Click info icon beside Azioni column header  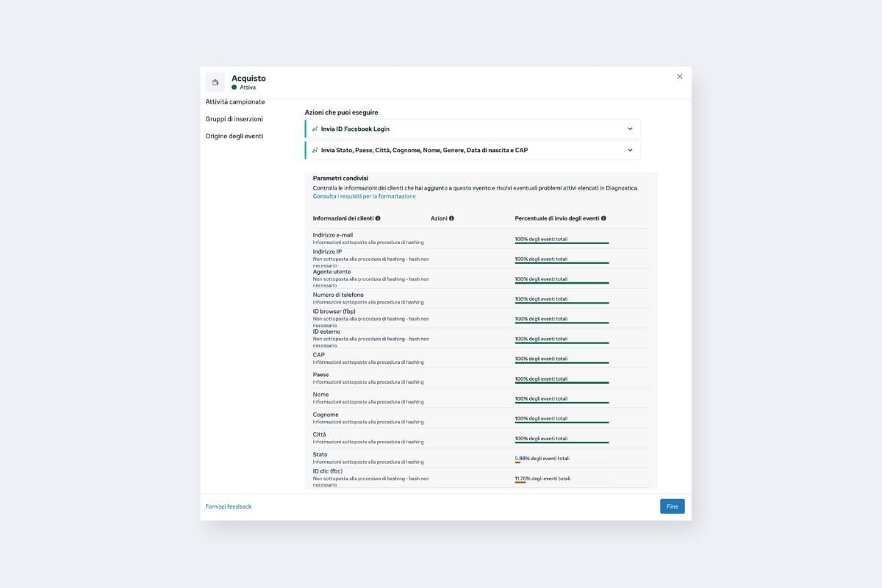point(451,218)
